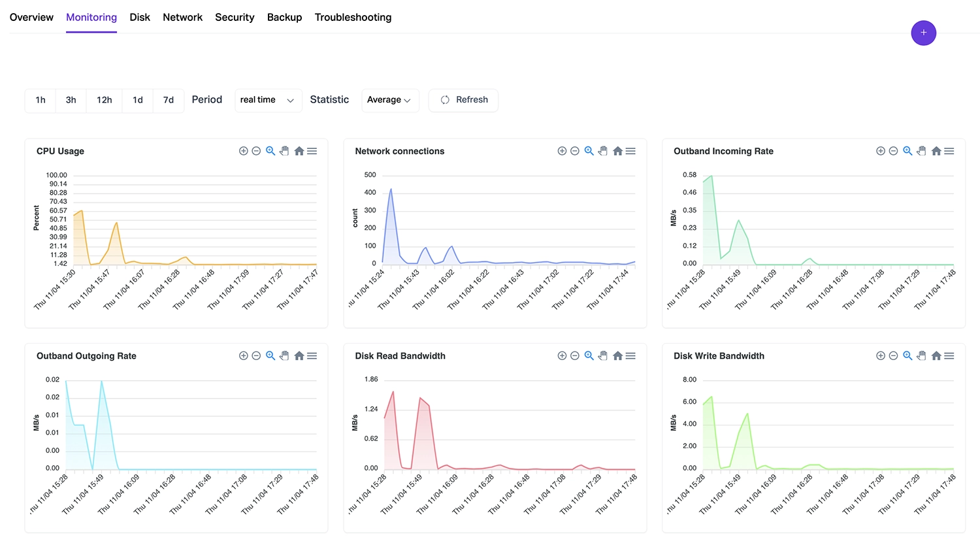Open the Network connections chart menu

[x=631, y=151]
